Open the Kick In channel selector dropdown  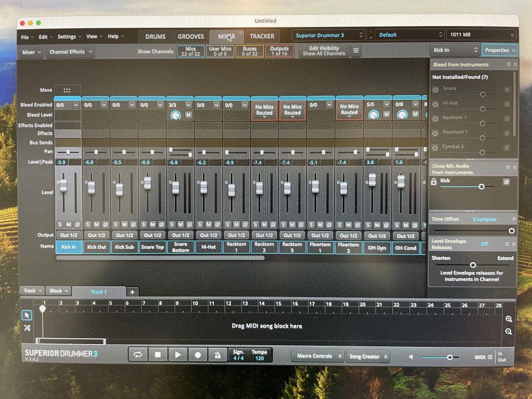pyautogui.click(x=454, y=50)
